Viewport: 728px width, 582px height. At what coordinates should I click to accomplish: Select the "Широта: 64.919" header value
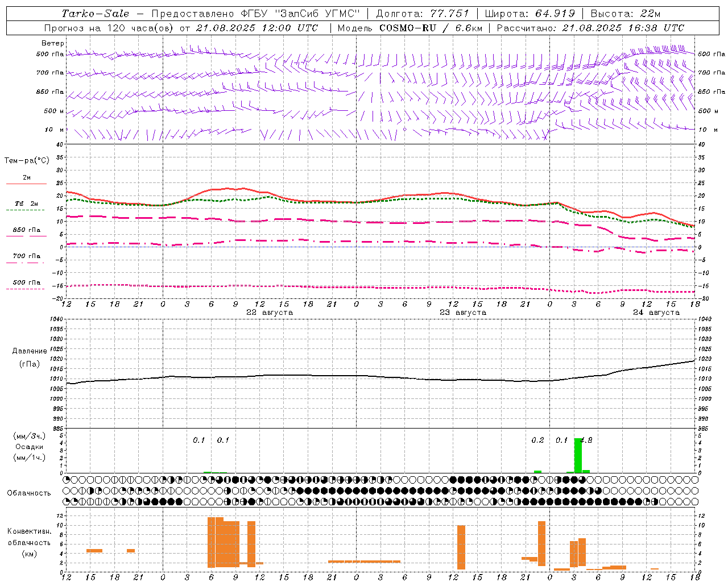pos(530,14)
